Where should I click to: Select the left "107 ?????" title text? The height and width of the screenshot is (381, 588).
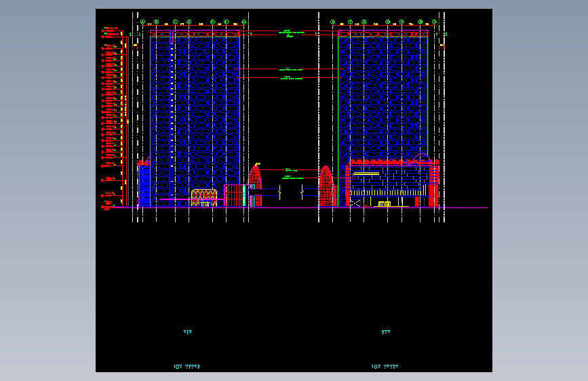pyautogui.click(x=187, y=367)
